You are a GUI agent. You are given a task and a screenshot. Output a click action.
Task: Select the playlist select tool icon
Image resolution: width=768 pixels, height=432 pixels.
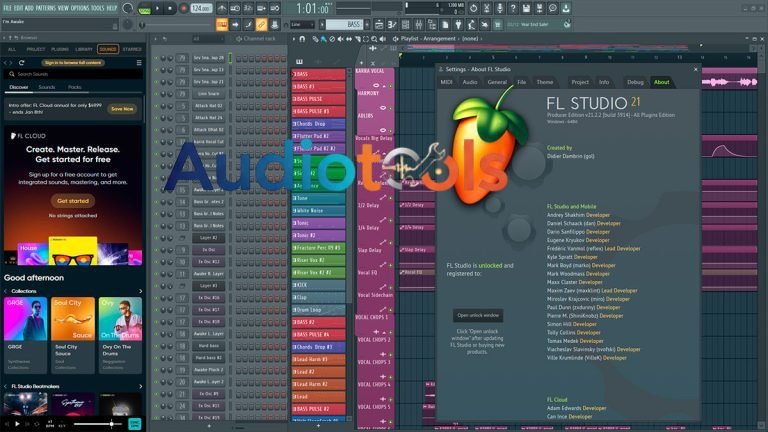tap(366, 39)
